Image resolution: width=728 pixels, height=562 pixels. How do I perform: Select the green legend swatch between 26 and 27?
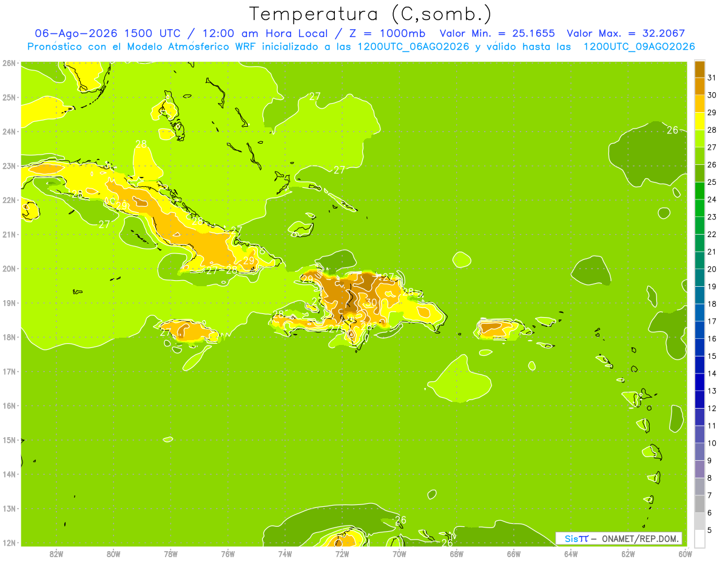pos(700,156)
